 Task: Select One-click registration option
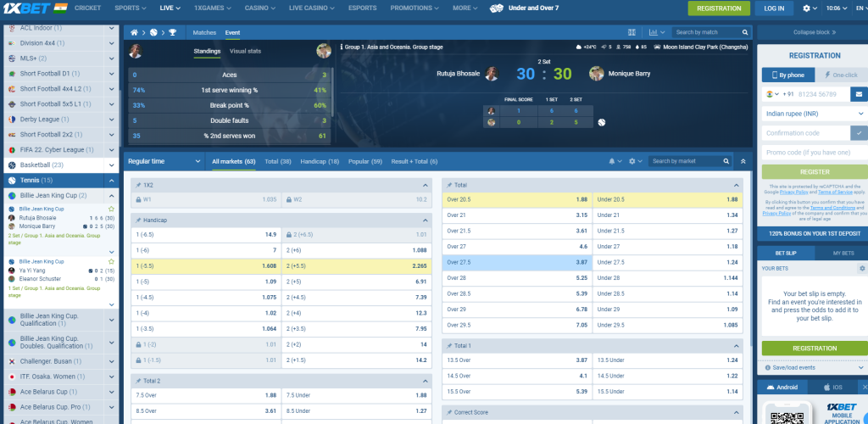pos(840,75)
